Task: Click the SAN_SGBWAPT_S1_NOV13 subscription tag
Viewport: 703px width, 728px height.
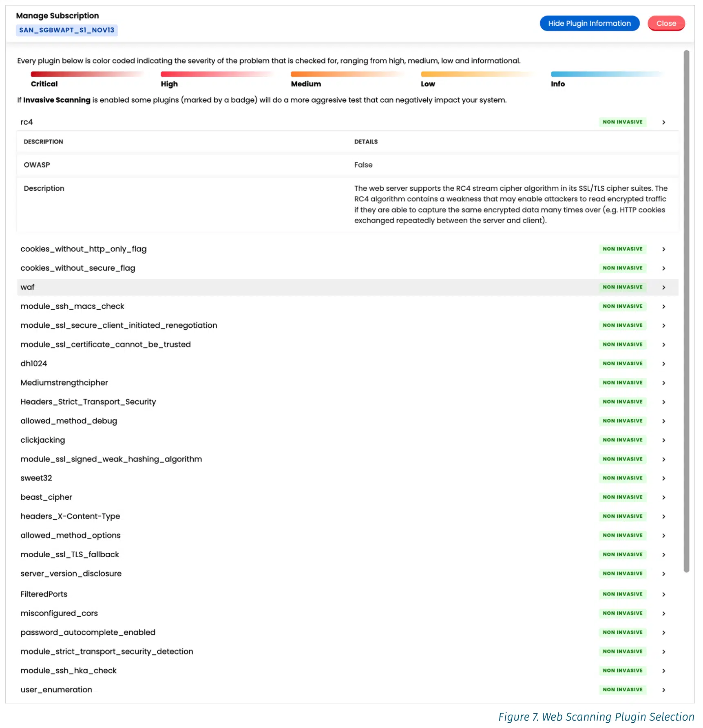Action: (x=66, y=30)
